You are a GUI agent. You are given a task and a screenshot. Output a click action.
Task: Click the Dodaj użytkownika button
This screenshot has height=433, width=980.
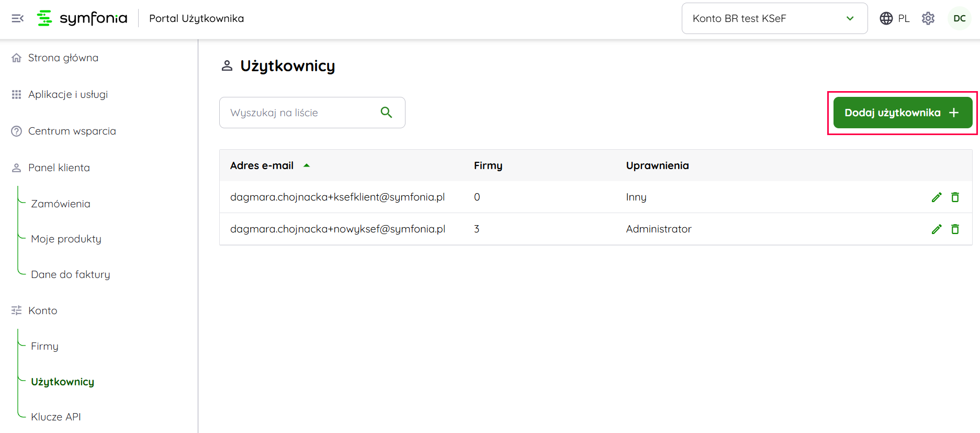[x=902, y=113]
